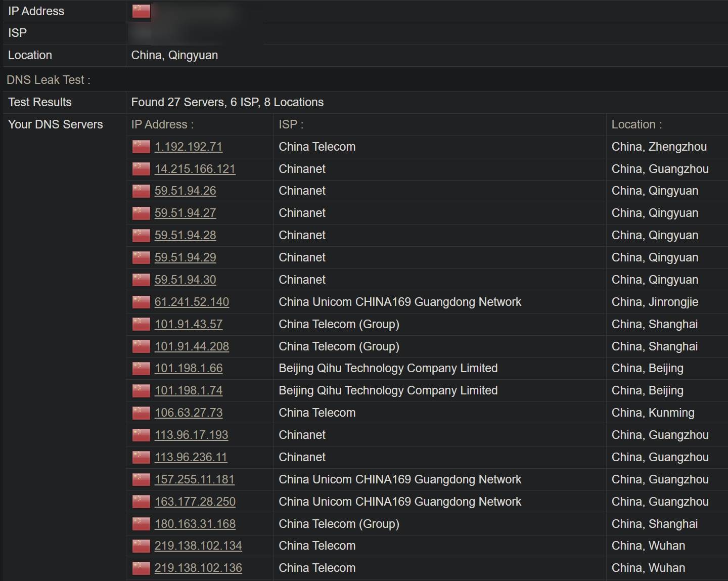The image size is (728, 581).
Task: Open IP address link 180.163.31.168
Action: pyautogui.click(x=195, y=524)
